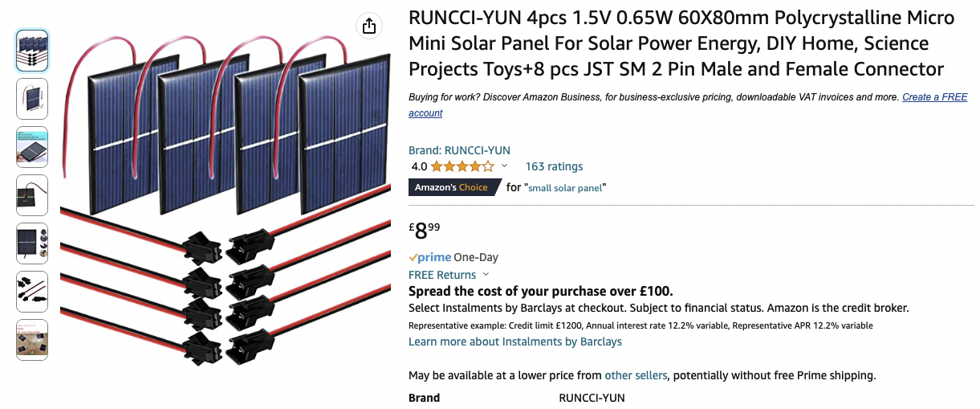Select second thumbnail of single panel with dimensions
This screenshot has width=980, height=409.
point(32,99)
